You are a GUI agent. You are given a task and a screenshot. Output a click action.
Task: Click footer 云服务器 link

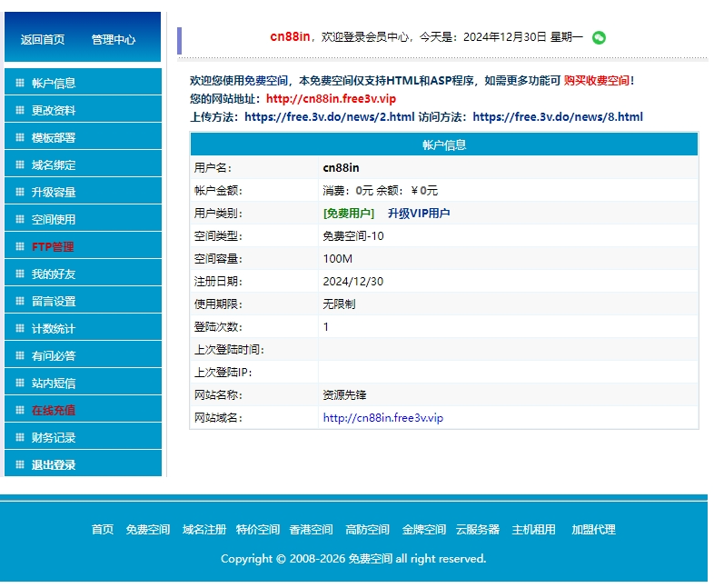point(478,529)
